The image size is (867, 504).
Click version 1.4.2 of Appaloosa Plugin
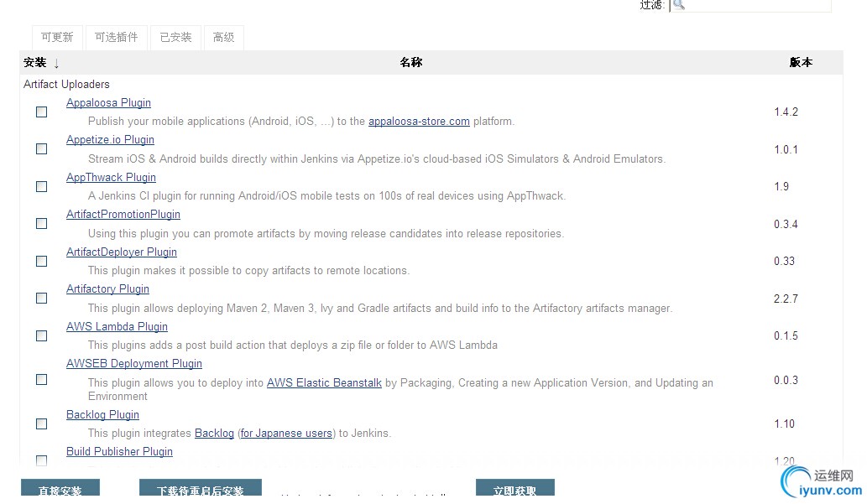786,112
